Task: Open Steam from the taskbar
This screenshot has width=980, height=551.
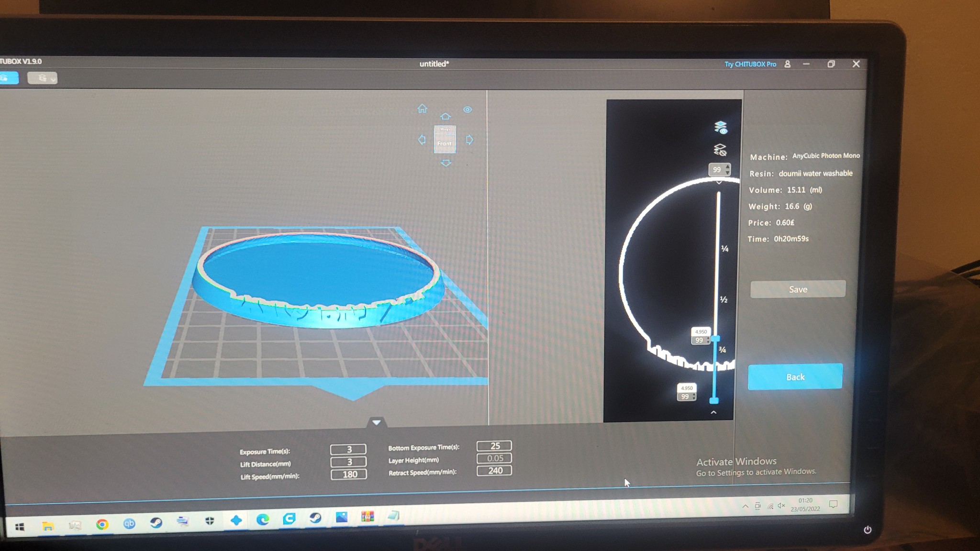Action: point(156,523)
